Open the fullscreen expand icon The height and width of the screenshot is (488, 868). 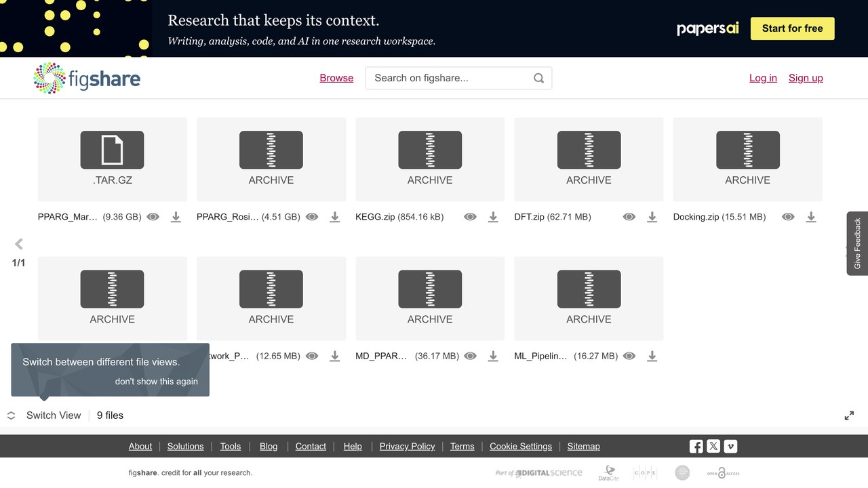point(849,415)
